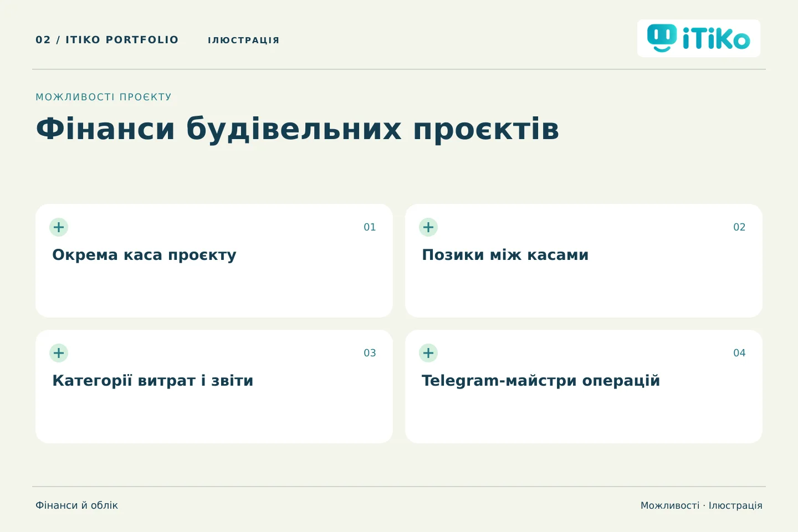The width and height of the screenshot is (798, 532).
Task: Click the card number 01
Action: pyautogui.click(x=370, y=227)
